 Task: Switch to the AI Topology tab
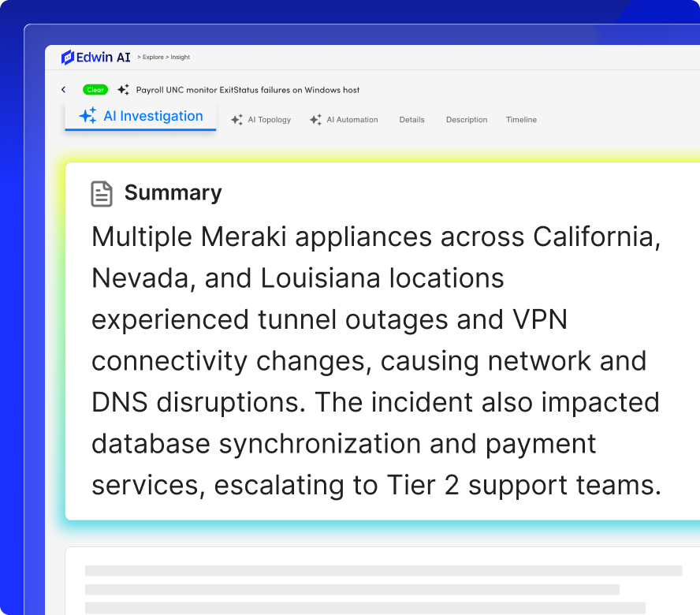click(261, 120)
